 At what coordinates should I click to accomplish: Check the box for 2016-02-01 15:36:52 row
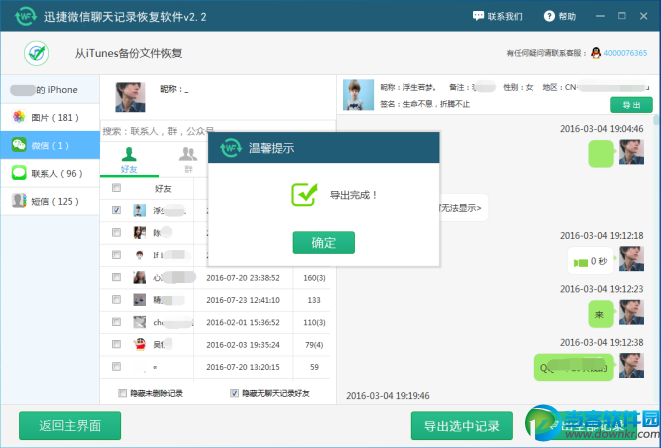click(116, 322)
